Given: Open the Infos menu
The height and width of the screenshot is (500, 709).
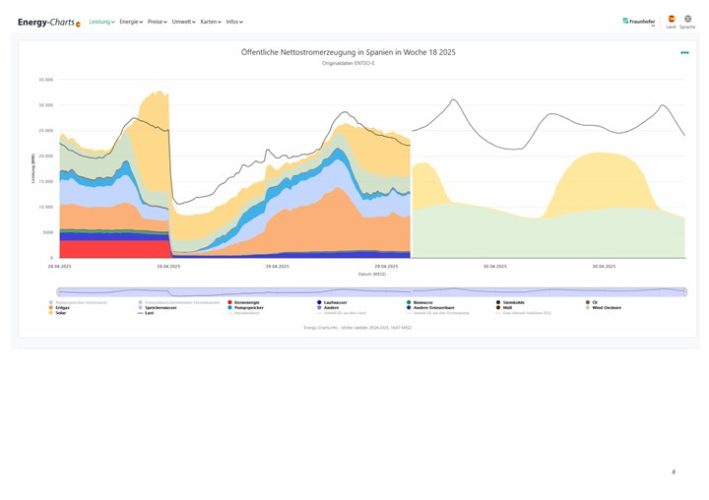Looking at the screenshot, I should pos(235,21).
